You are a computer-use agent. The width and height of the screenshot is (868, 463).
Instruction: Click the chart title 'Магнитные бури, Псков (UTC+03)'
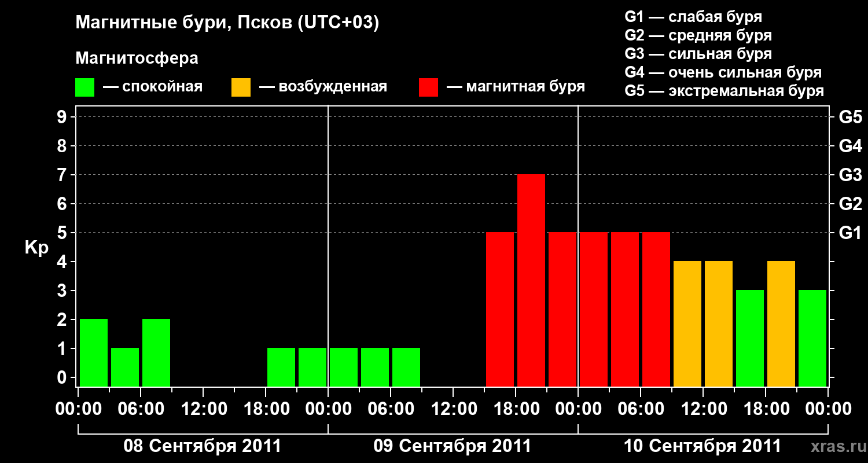[x=227, y=23]
